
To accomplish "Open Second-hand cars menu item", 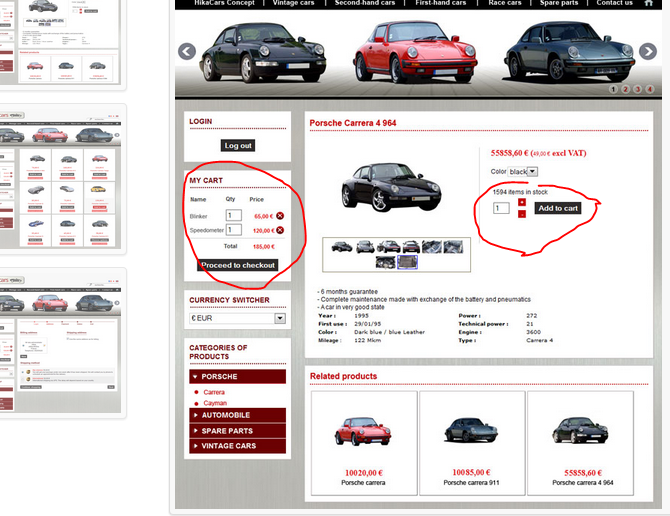I will [364, 3].
